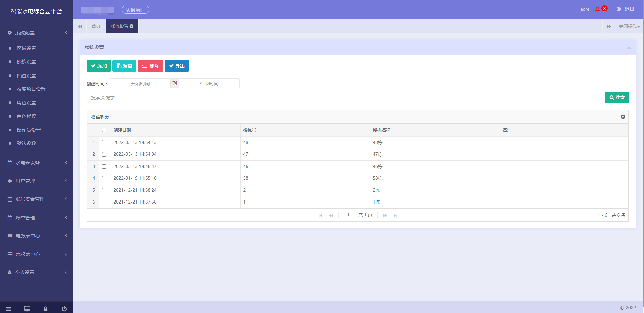Screen dimensions: 644x313
Task: Click the gear icon beside 系统配置
Action: 10,33
